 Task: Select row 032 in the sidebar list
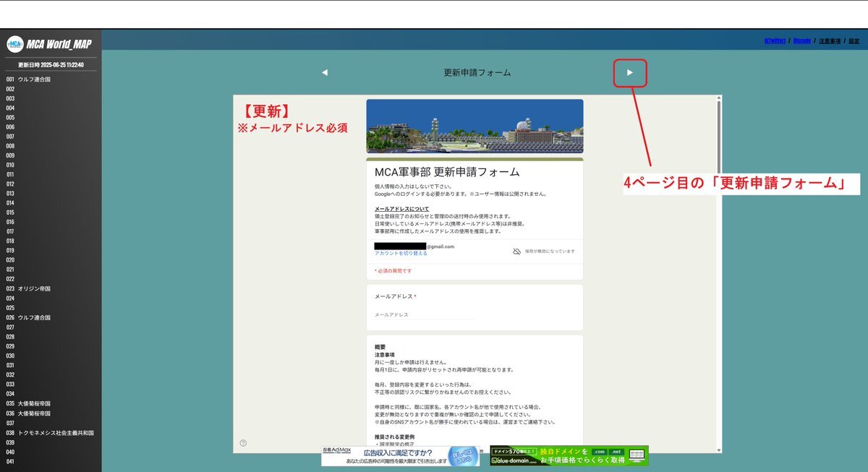(x=51, y=374)
